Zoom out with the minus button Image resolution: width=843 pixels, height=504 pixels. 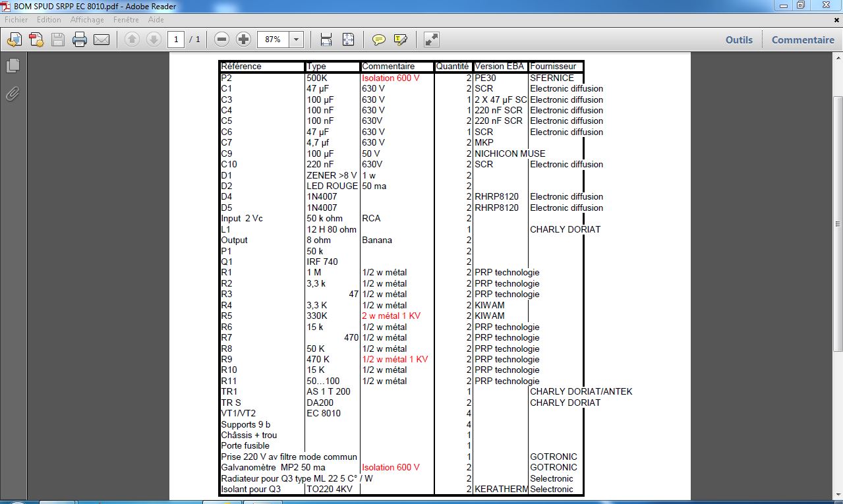pos(222,40)
